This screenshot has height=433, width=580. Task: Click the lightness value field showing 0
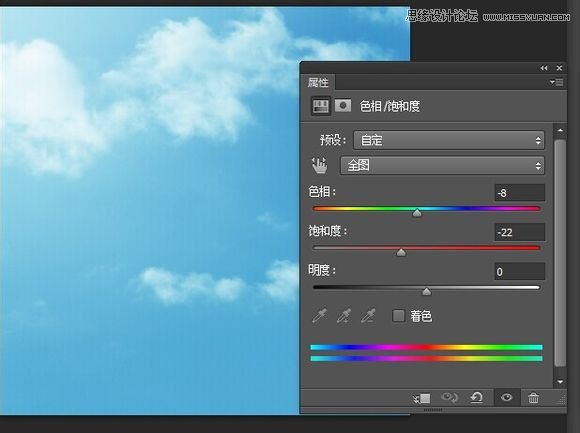(x=519, y=272)
